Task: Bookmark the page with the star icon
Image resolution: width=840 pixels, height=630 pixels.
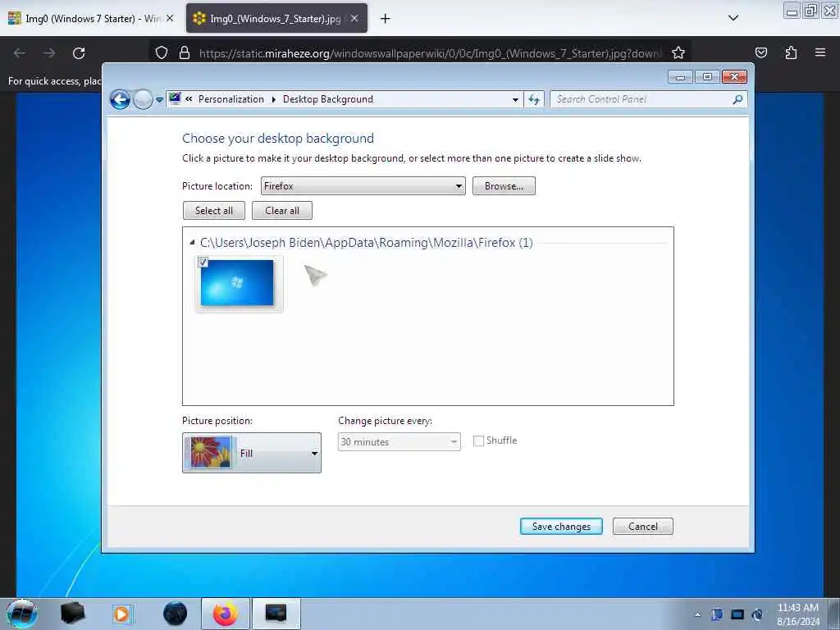Action: click(678, 53)
